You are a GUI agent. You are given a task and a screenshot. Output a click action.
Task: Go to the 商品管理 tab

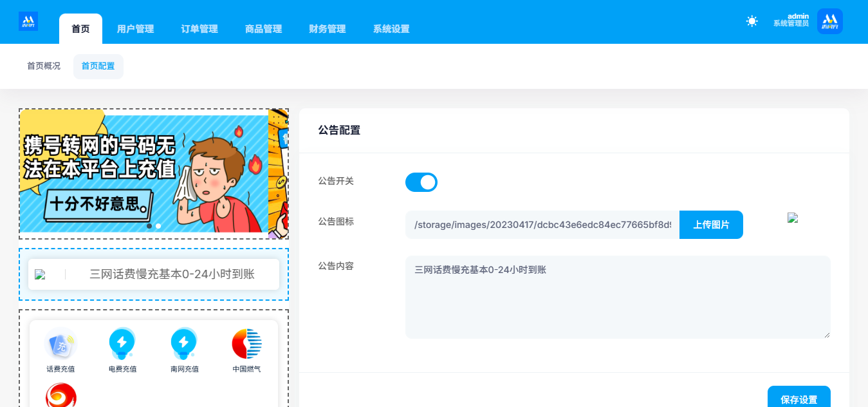[264, 29]
